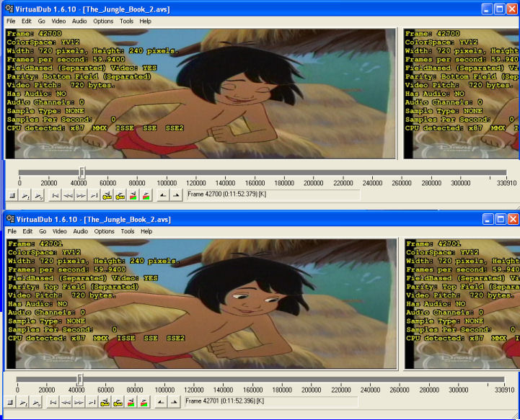520x420 pixels.
Task: Jump to start in top VirtualDub window
Action: click(x=55, y=195)
